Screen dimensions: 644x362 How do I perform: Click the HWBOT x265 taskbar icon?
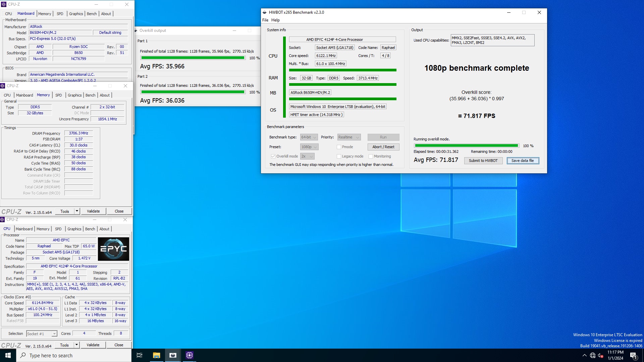click(x=173, y=355)
